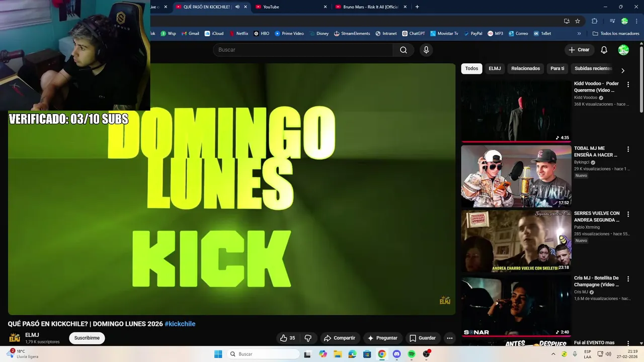Open the StreamElements bookmark
Viewport: 644px width, 362px height.
(x=352, y=34)
